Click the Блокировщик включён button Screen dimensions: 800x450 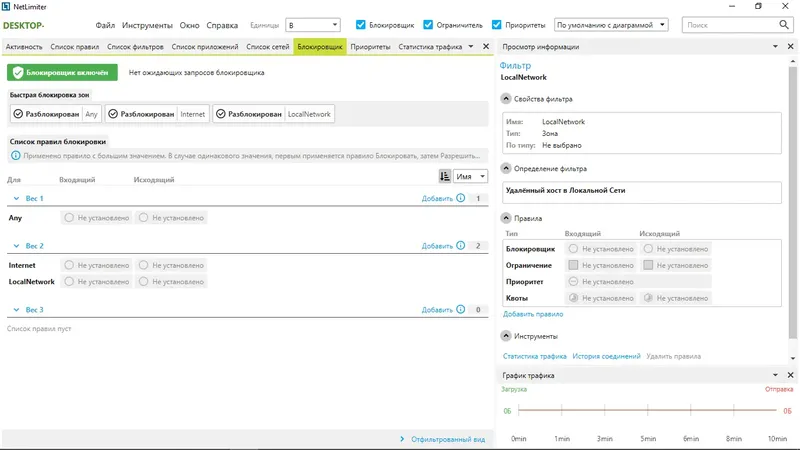click(x=62, y=72)
